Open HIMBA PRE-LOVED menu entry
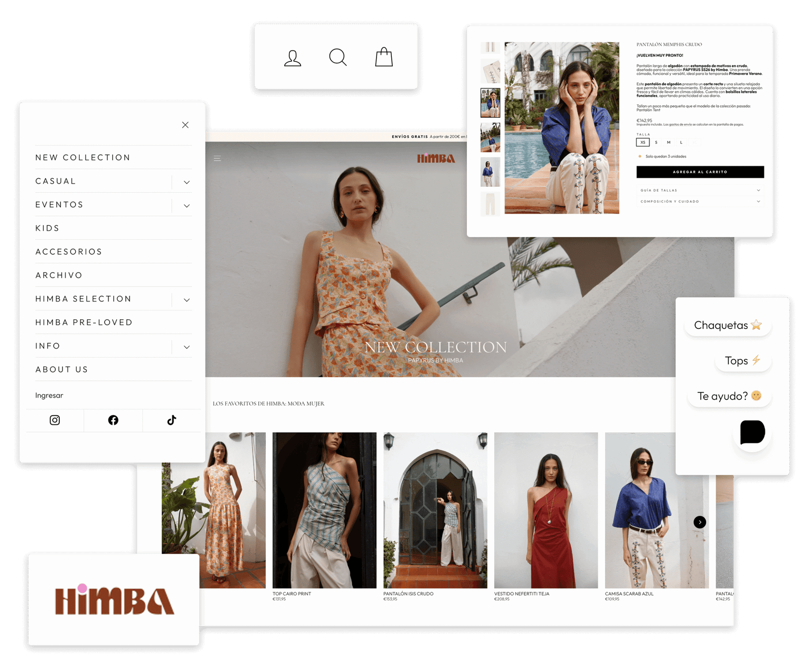Viewport: 812px width, 672px height. pyautogui.click(x=84, y=322)
